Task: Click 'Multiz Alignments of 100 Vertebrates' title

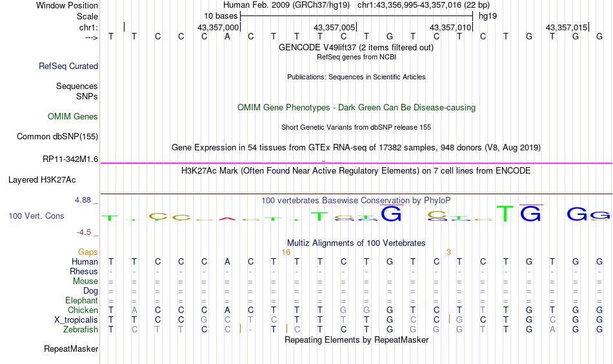Action: pos(356,243)
